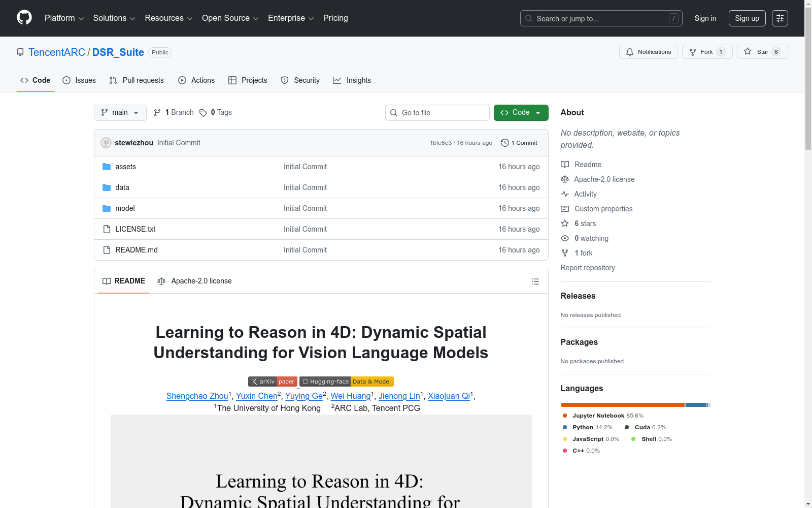
Task: Click the LICENSE.txt file icon
Action: tap(107, 229)
